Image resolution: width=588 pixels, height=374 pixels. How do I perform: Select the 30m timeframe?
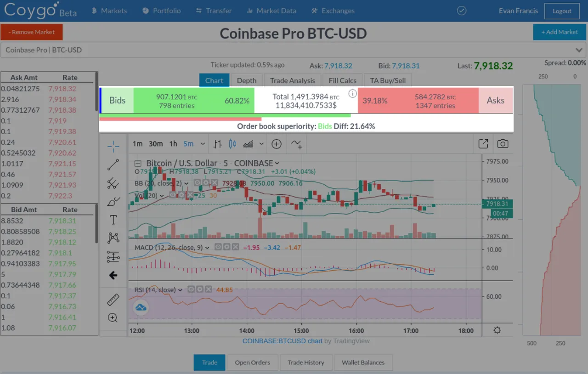tap(156, 144)
